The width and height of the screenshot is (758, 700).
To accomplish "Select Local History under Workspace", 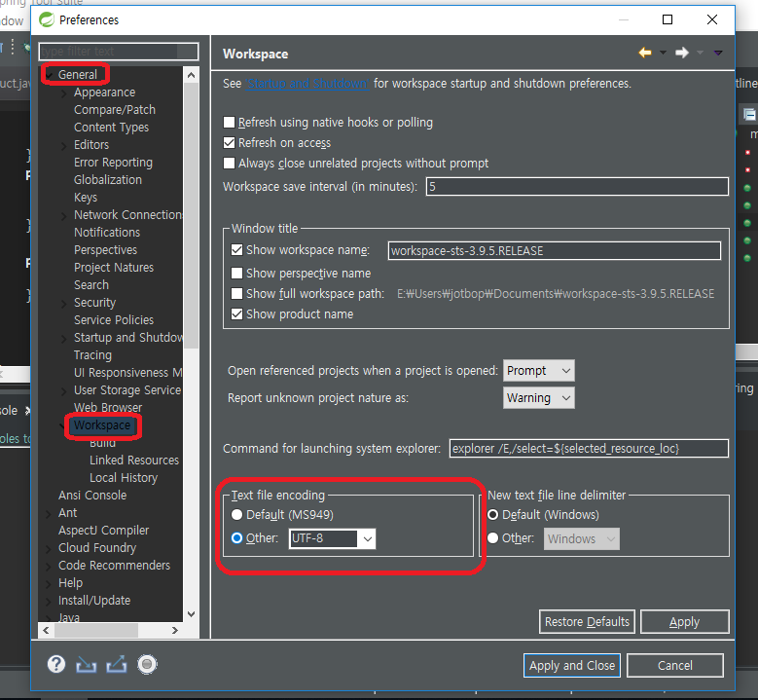I will 124,477.
